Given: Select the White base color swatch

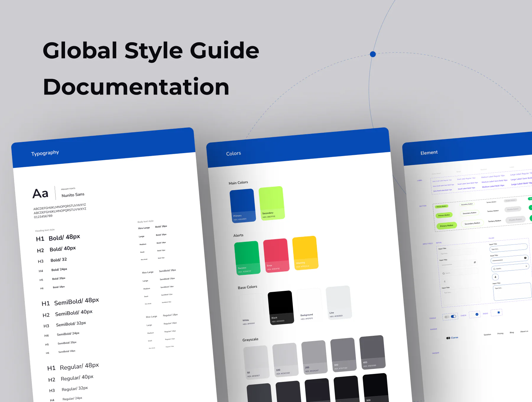Looking at the screenshot, I should pos(252,310).
